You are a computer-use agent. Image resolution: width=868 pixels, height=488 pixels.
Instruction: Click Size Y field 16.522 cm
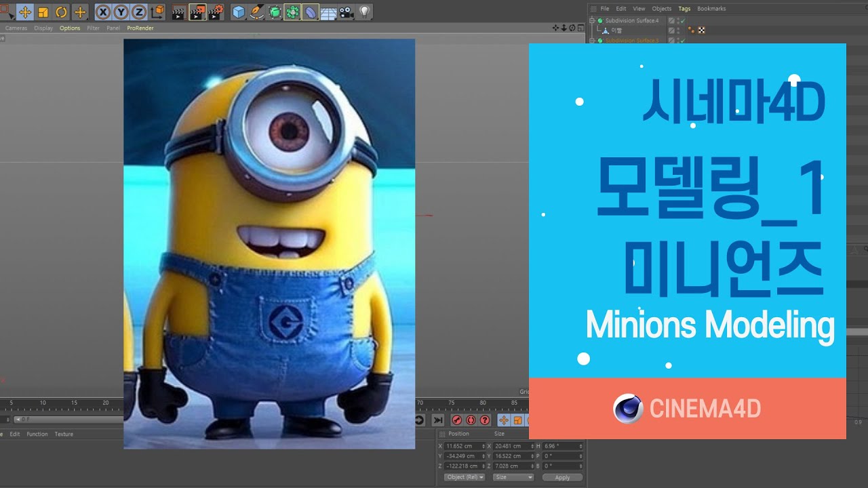point(514,456)
